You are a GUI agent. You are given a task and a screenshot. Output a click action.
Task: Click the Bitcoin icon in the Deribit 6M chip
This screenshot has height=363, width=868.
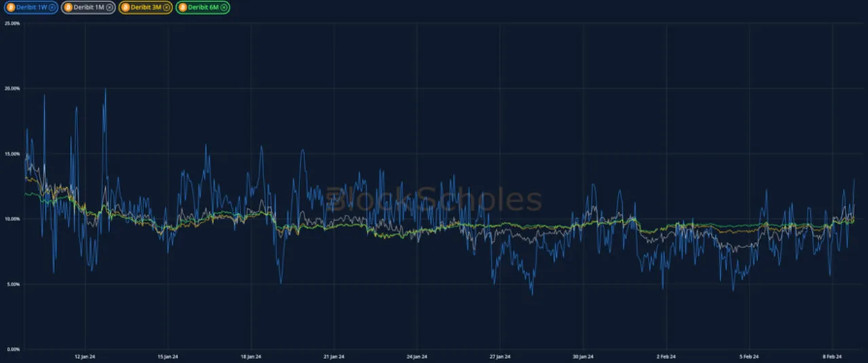coord(183,7)
